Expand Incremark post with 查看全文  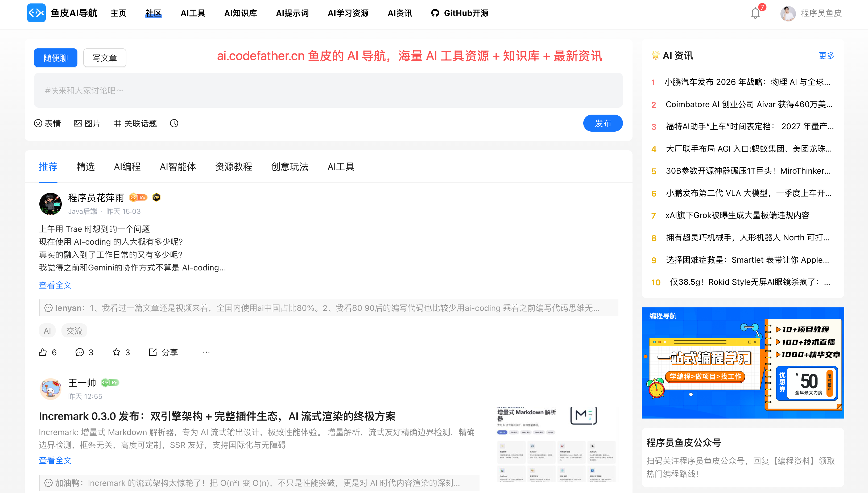[x=55, y=460]
